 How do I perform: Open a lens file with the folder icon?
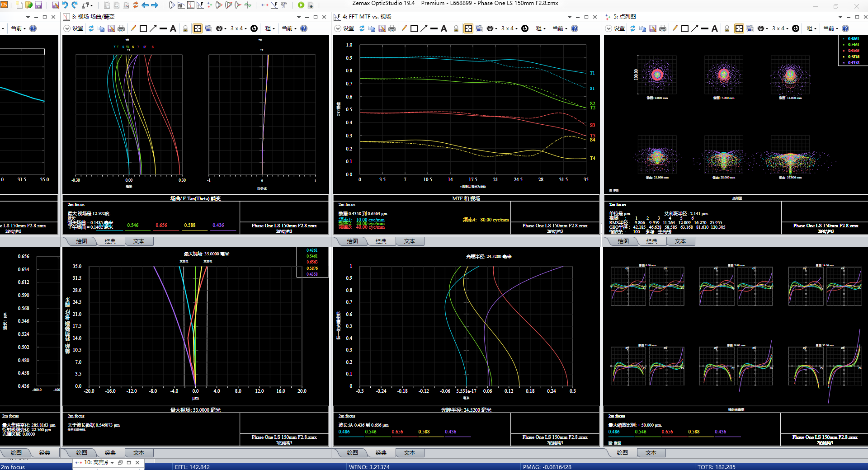click(29, 5)
